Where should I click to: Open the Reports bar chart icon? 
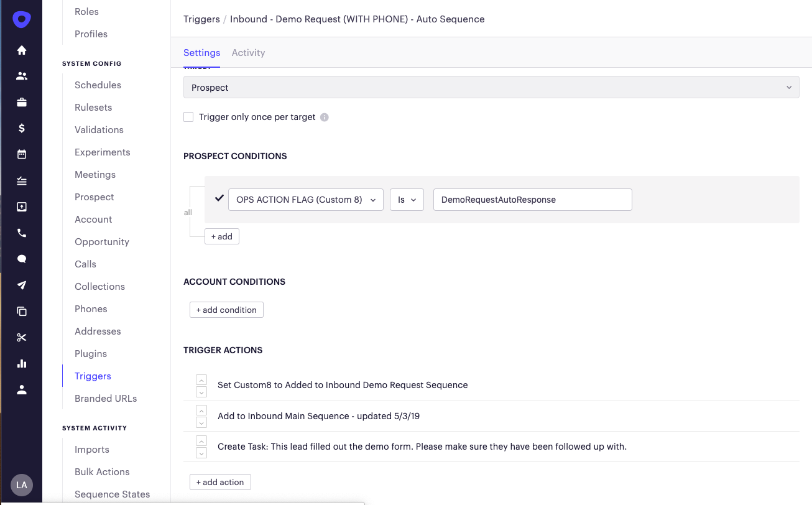(x=22, y=363)
